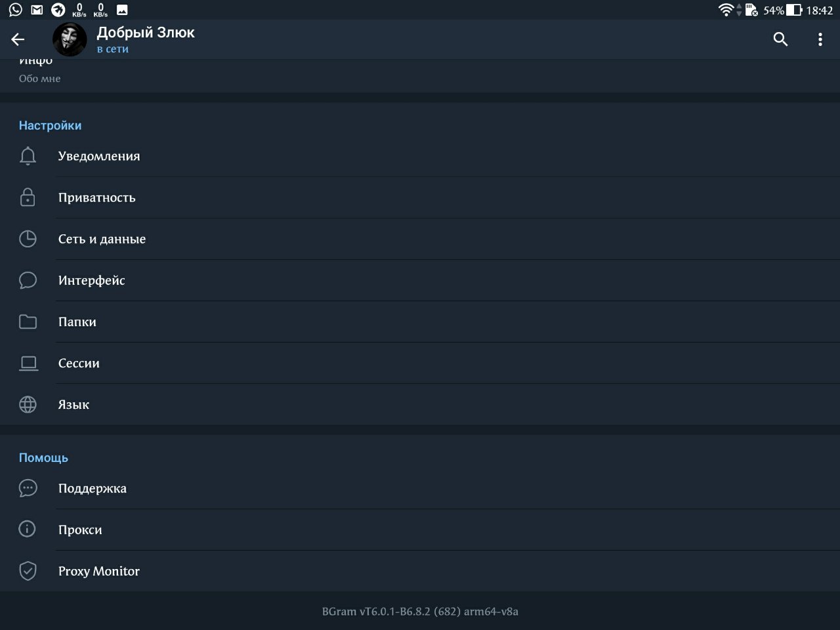The width and height of the screenshot is (840, 630).
Task: Tap the 'в сети' status text
Action: (113, 49)
